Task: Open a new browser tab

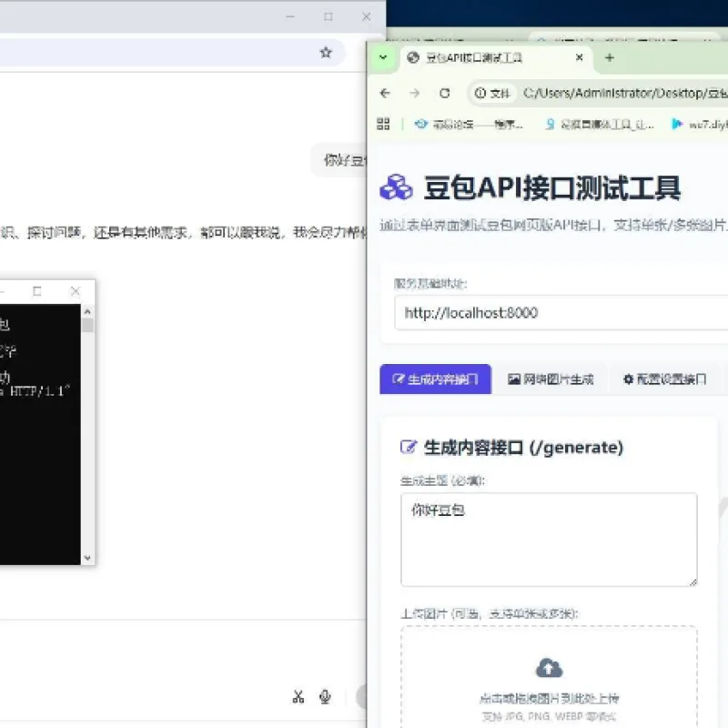Action: (x=610, y=57)
